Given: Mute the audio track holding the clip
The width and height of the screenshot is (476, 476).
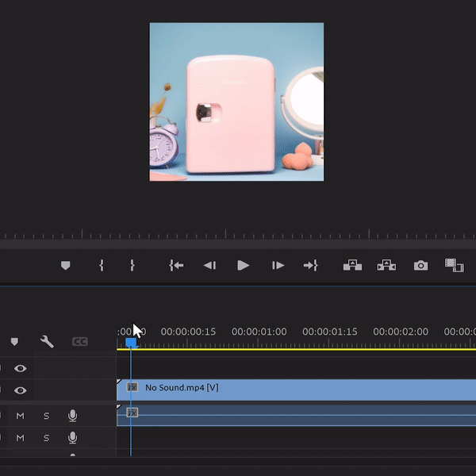Looking at the screenshot, I should [x=21, y=416].
